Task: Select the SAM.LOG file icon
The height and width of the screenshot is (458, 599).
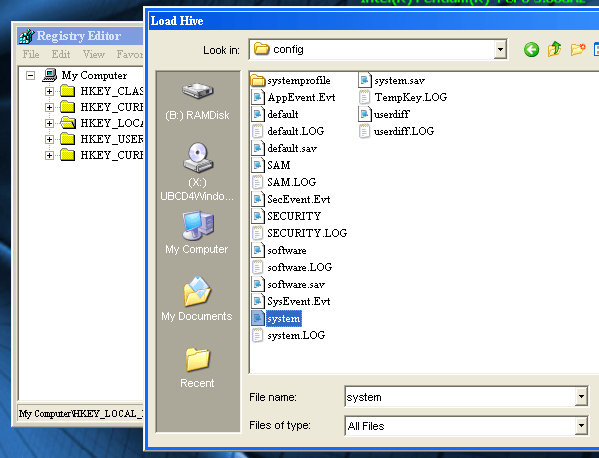Action: [258, 182]
